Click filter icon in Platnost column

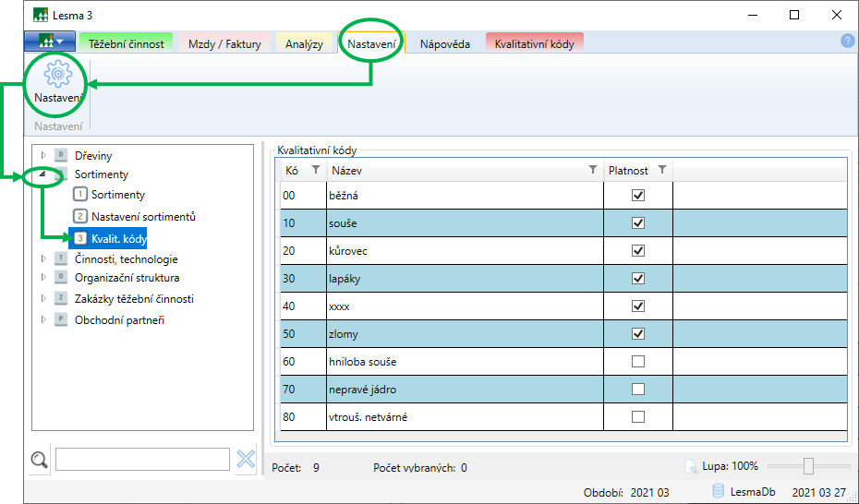pyautogui.click(x=661, y=170)
